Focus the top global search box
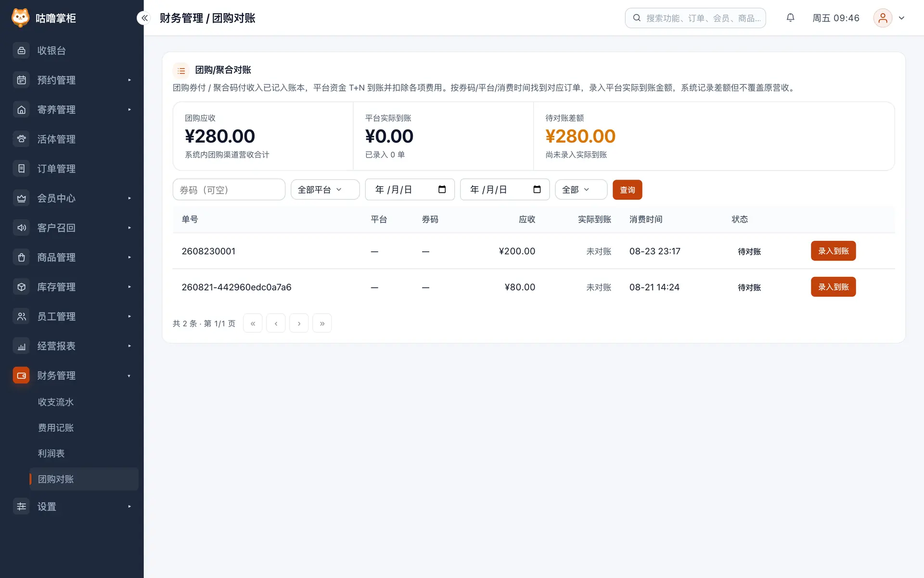Viewport: 924px width, 578px height. 695,18
